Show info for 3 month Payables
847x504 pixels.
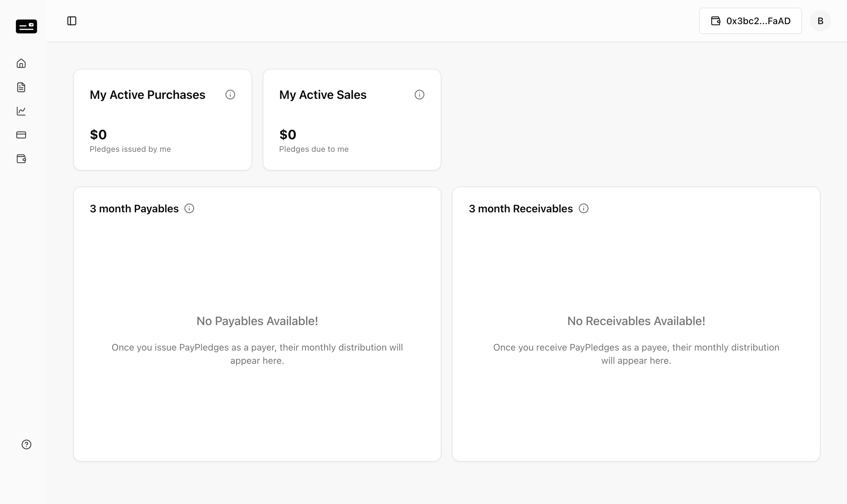click(x=189, y=208)
